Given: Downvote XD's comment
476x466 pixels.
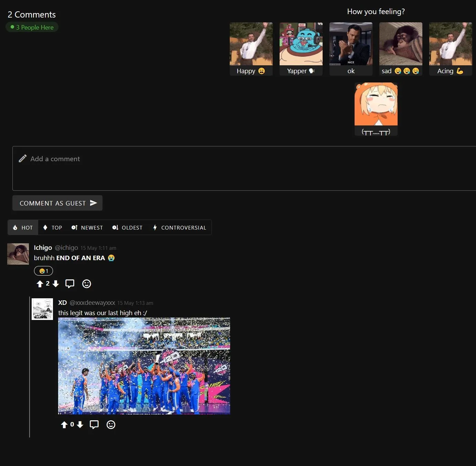Looking at the screenshot, I should tap(80, 424).
